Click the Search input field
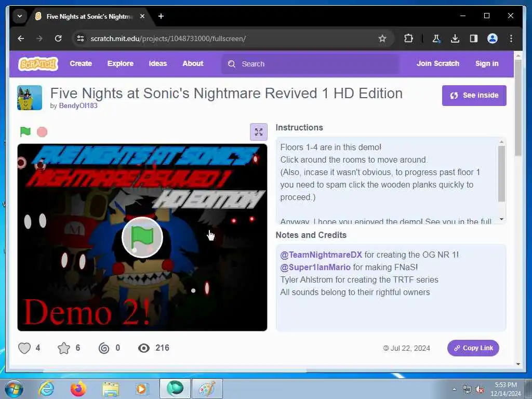This screenshot has width=532, height=399. 310,64
